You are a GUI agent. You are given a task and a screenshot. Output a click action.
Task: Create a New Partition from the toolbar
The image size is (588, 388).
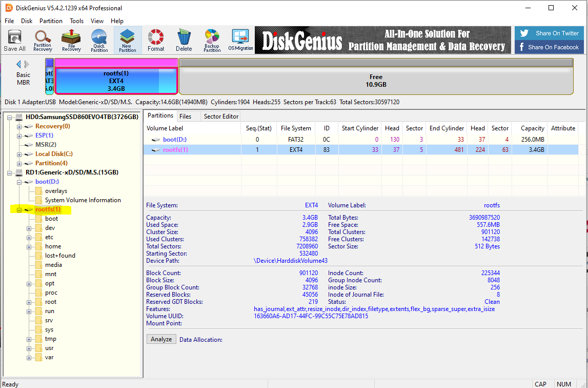(x=128, y=40)
